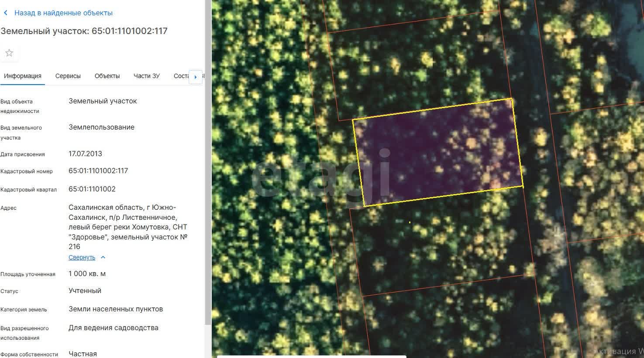
Task: Click cadastral quarter value 65:01:1101002
Action: point(92,189)
